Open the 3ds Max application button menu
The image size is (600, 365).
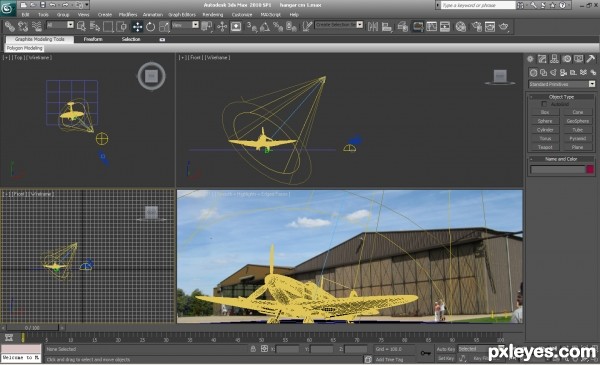(8, 8)
